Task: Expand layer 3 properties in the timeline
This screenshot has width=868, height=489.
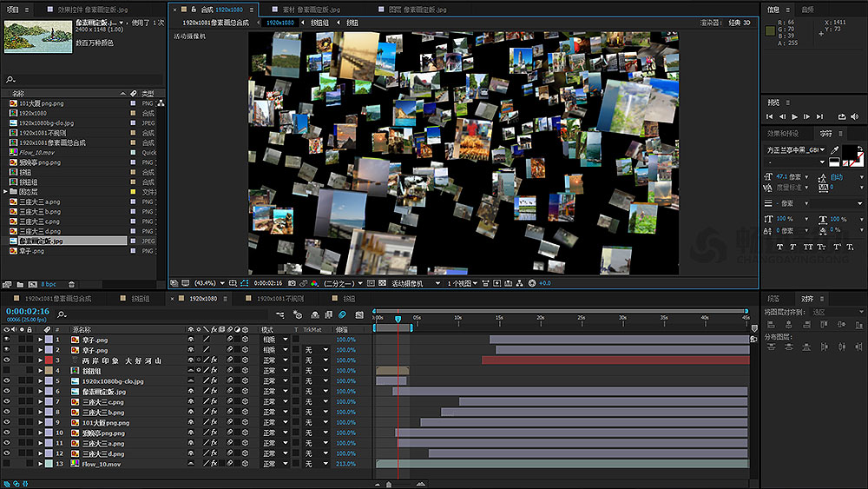Action: coord(40,360)
